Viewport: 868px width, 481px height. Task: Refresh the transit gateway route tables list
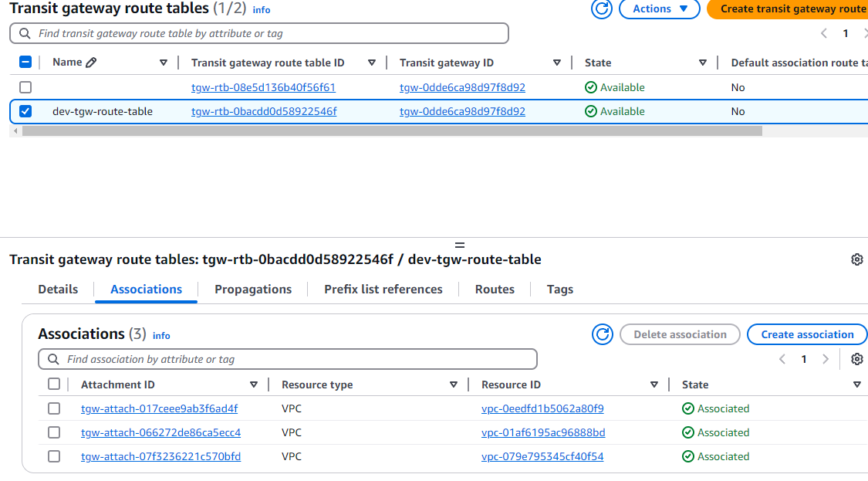602,8
